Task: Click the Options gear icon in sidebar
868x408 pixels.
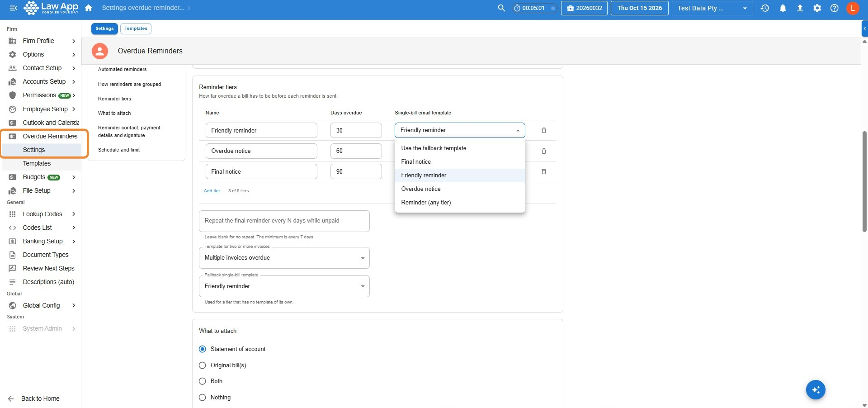Action: [13, 55]
